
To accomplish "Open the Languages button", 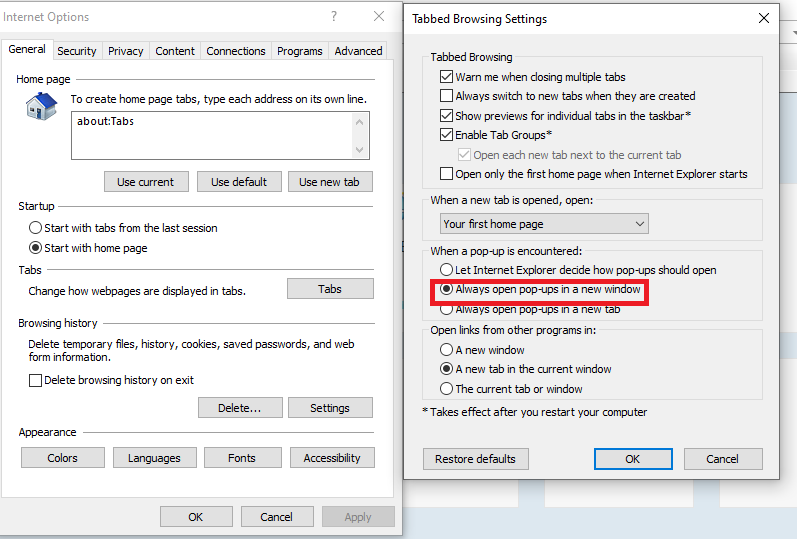I will click(x=155, y=458).
